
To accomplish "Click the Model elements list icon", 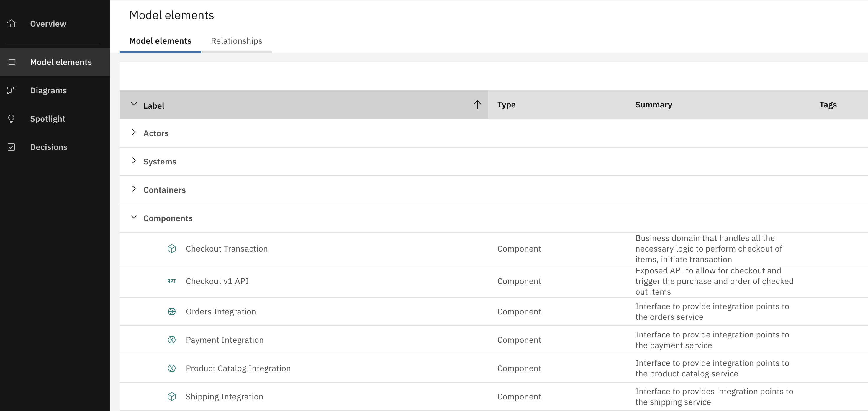I will coord(11,62).
